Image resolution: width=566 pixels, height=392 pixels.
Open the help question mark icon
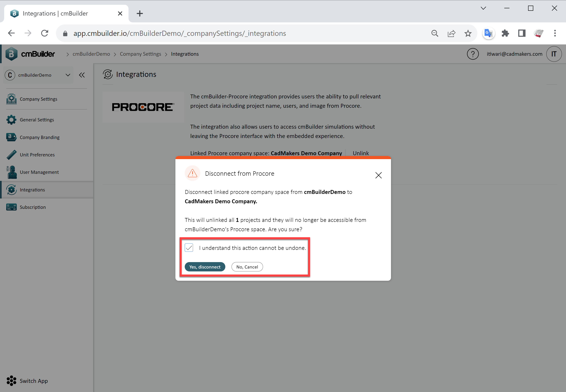point(472,54)
